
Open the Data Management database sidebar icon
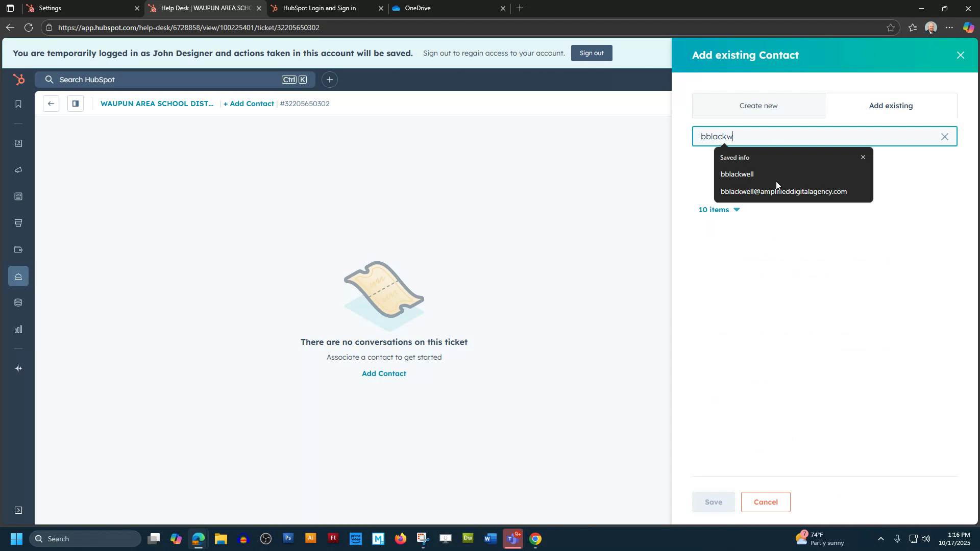tap(18, 302)
